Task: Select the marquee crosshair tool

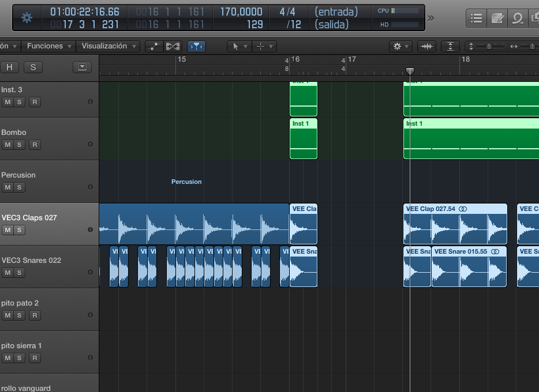Action: [x=261, y=46]
